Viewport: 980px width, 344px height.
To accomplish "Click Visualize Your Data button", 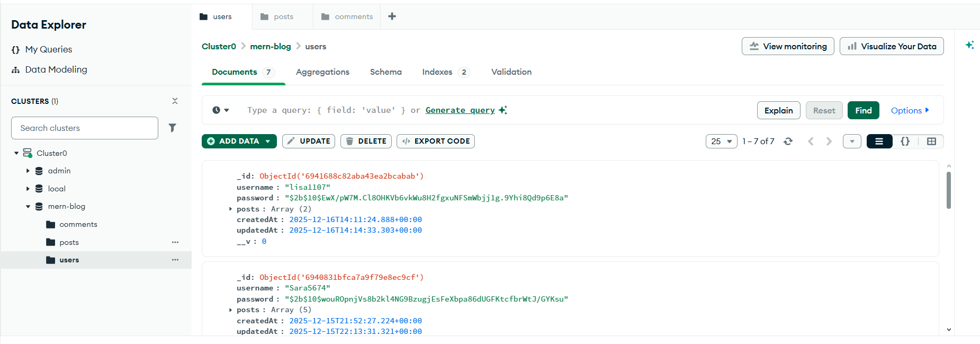I will [x=892, y=46].
